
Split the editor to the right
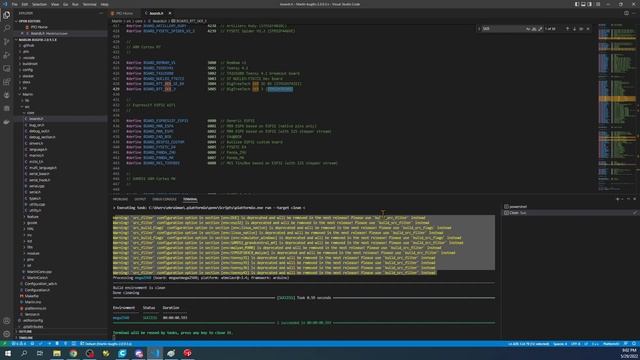coord(627,13)
